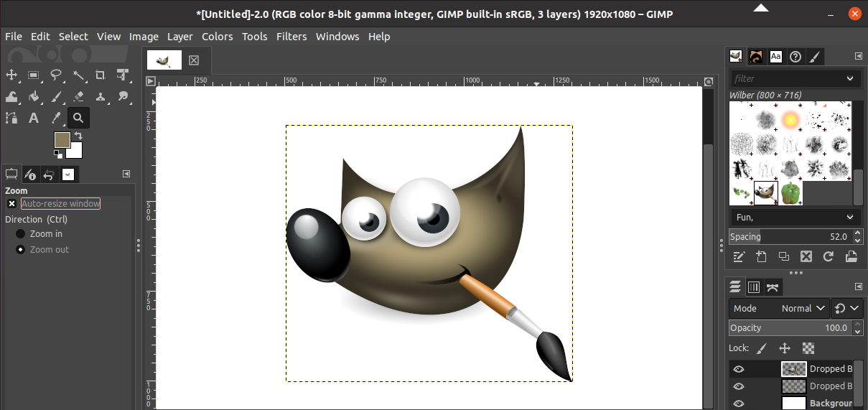This screenshot has height=410, width=868.
Task: Choose the Zoom out direction
Action: coord(20,250)
